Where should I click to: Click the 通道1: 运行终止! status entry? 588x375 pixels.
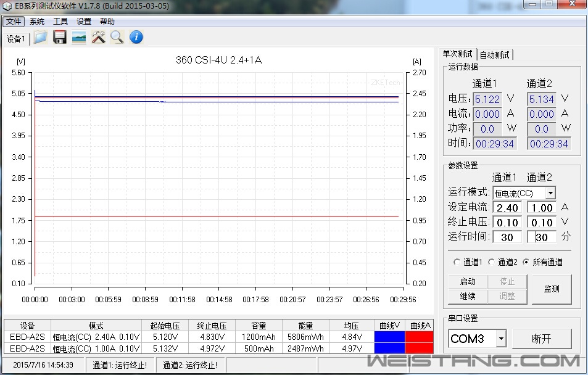120,365
